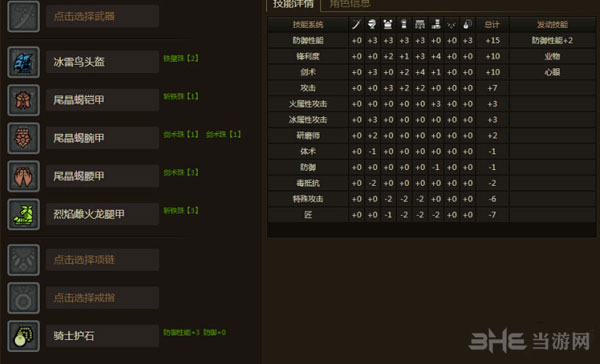
Task: Click the 防御+0 text beside 骑士护石
Action: tap(214, 332)
